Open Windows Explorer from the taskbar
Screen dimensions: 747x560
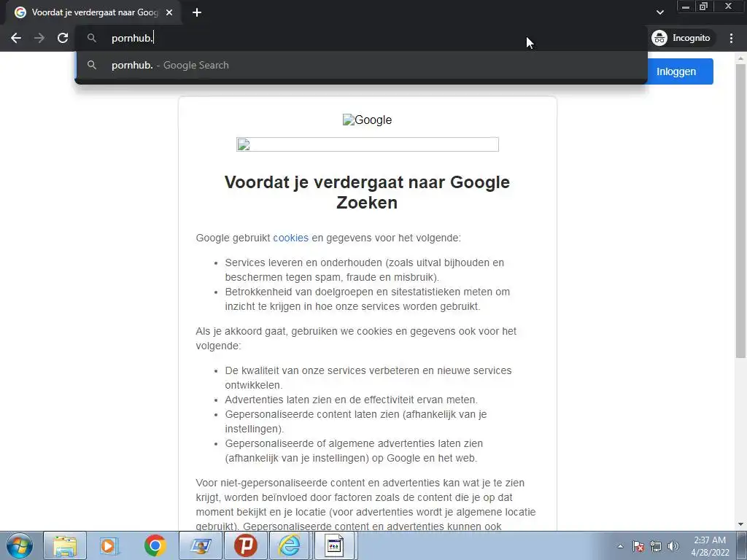[x=65, y=545]
